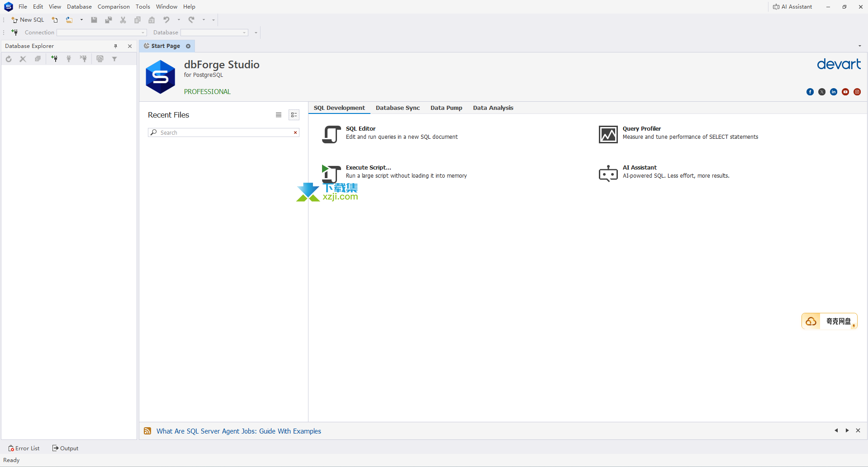Viewport: 868px width, 467px height.
Task: Click the New SQL toolbar button
Action: (28, 20)
